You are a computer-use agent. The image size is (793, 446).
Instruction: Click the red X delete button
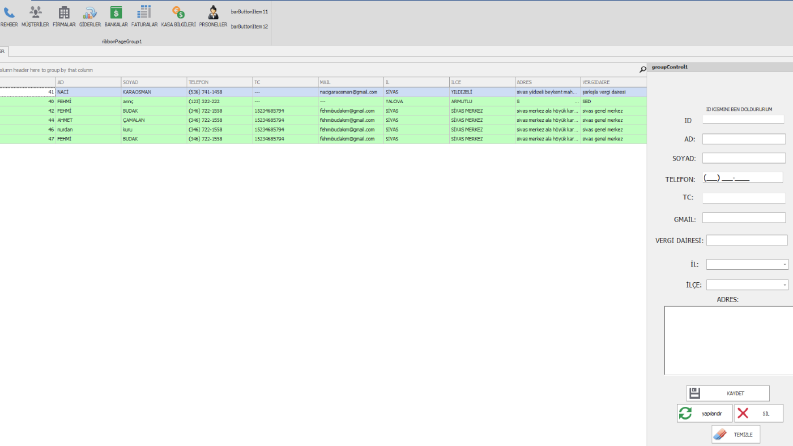coord(759,413)
